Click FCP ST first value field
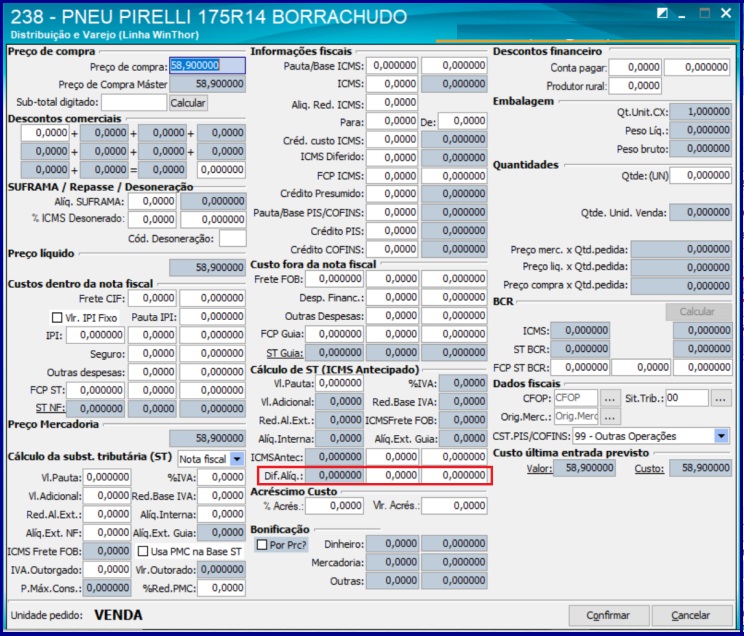Image resolution: width=744 pixels, height=636 pixels. click(x=96, y=390)
